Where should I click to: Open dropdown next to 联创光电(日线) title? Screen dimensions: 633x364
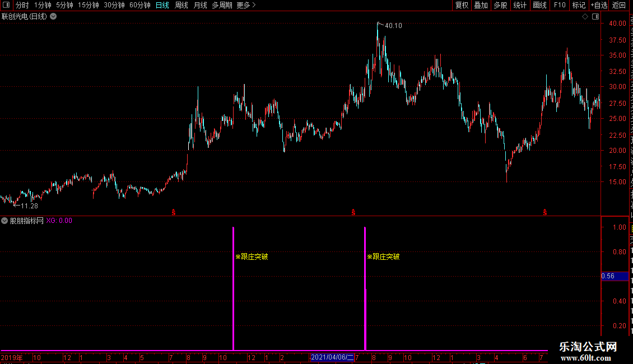(x=53, y=17)
